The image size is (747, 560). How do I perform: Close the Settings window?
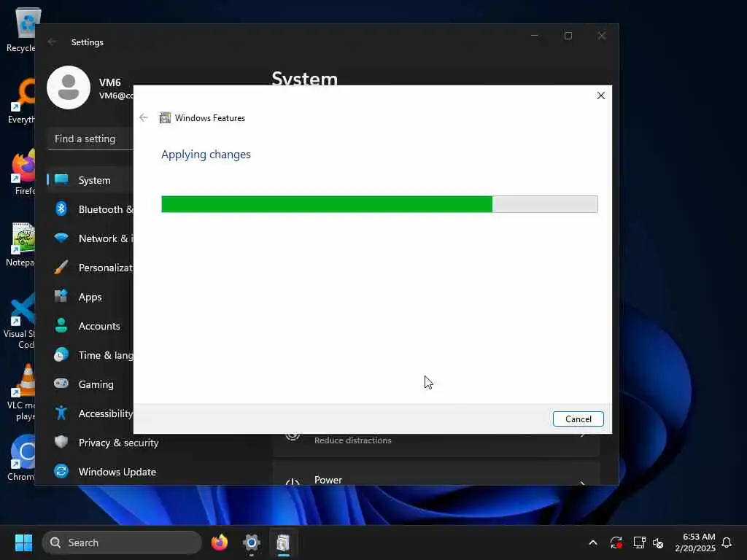tap(602, 36)
